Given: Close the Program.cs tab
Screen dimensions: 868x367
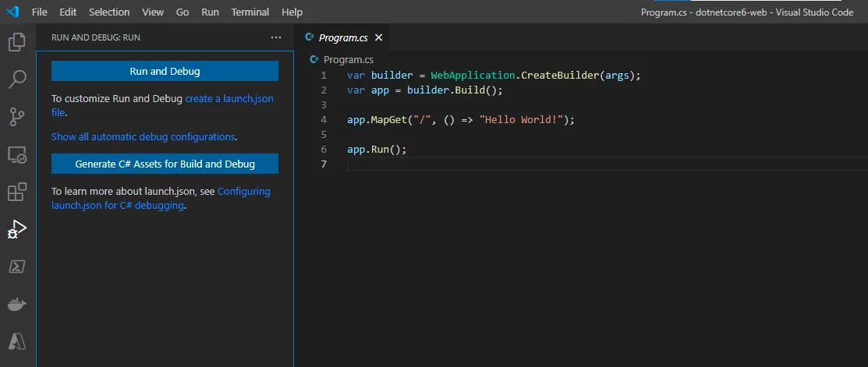Looking at the screenshot, I should (379, 37).
